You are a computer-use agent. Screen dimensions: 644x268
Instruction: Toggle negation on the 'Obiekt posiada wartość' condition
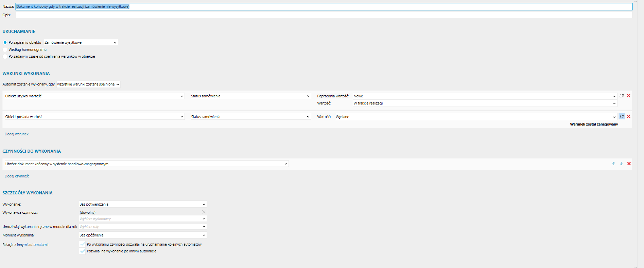(622, 116)
